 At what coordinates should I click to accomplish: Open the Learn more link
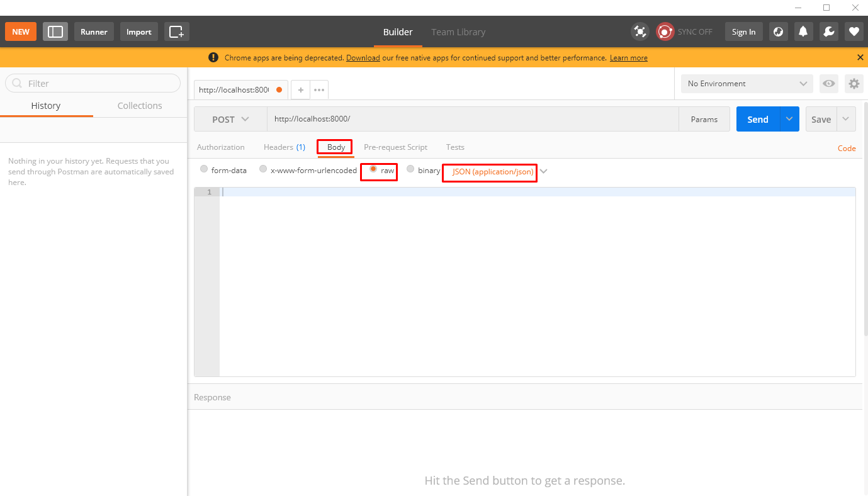tap(629, 57)
